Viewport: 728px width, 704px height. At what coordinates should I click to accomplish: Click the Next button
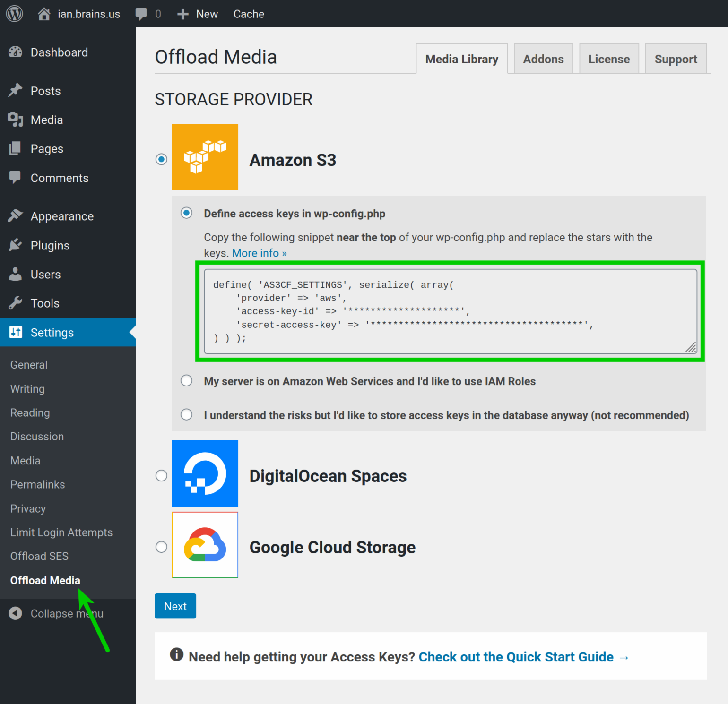click(x=175, y=606)
